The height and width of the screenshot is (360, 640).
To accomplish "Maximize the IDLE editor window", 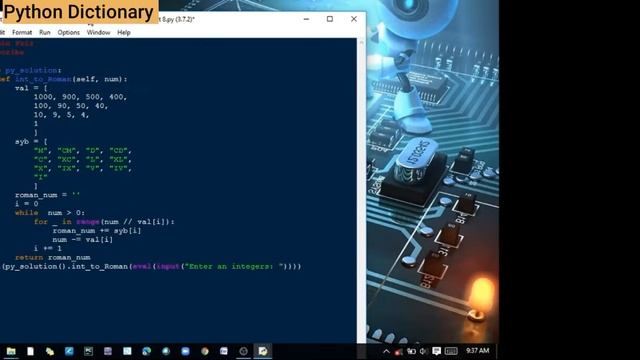I will tap(330, 19).
